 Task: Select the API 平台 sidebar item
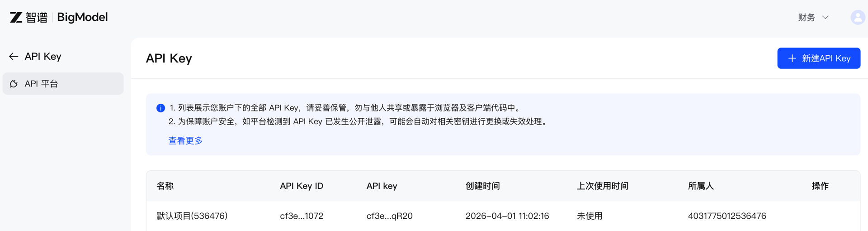[x=63, y=84]
